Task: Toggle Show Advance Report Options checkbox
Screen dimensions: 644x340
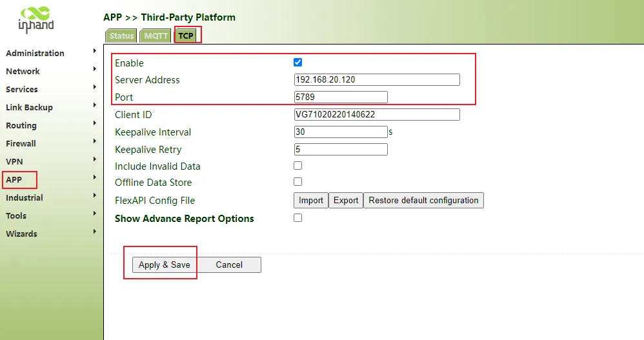Action: click(x=297, y=217)
